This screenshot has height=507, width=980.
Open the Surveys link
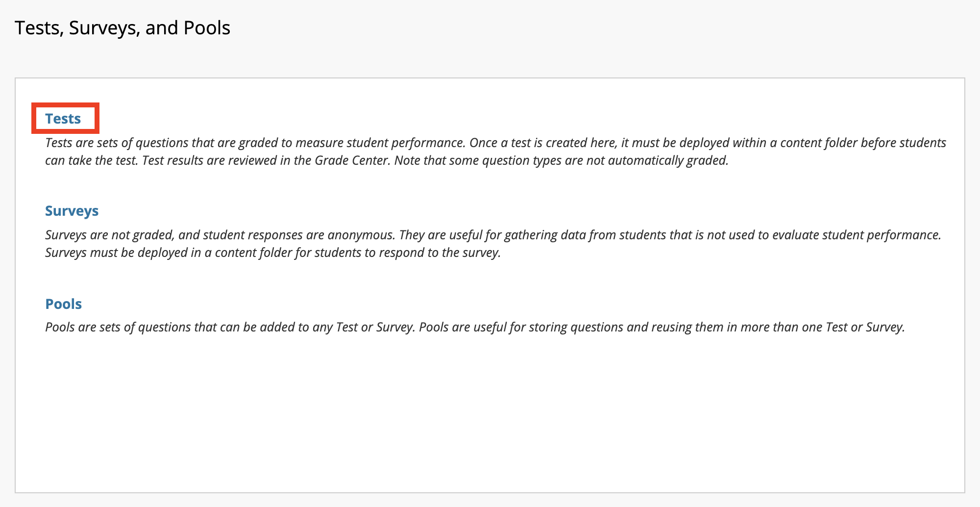(x=72, y=211)
